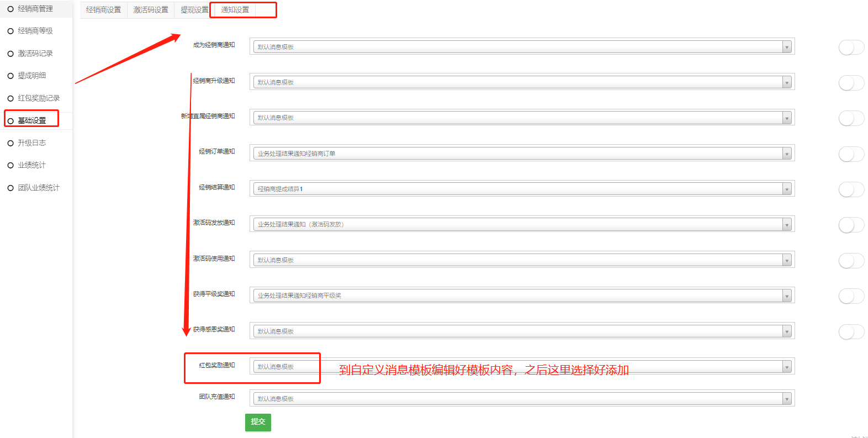Open 团队业绩统计 in the sidebar
The width and height of the screenshot is (868, 438).
pyautogui.click(x=38, y=188)
